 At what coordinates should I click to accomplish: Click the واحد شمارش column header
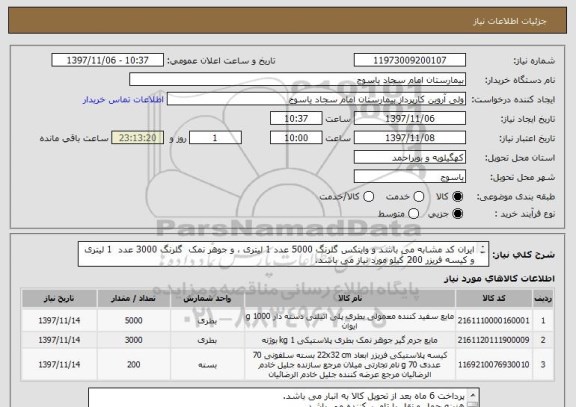(207, 298)
